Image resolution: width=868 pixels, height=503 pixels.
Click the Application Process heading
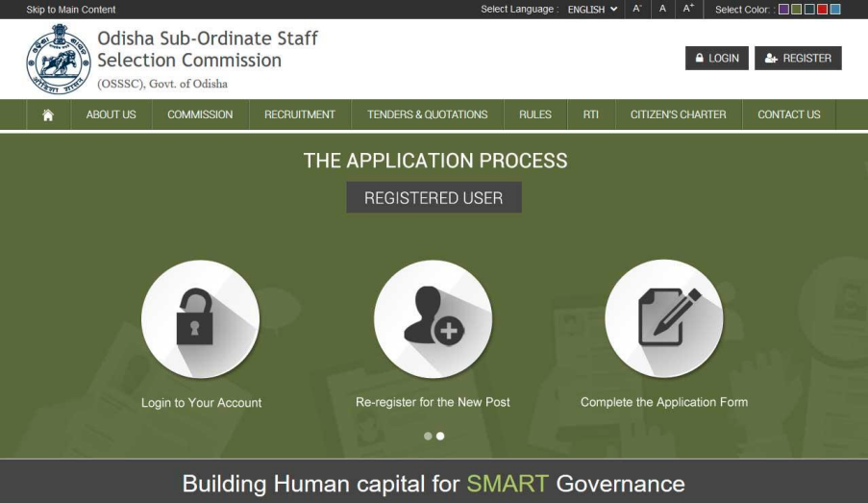pos(435,161)
